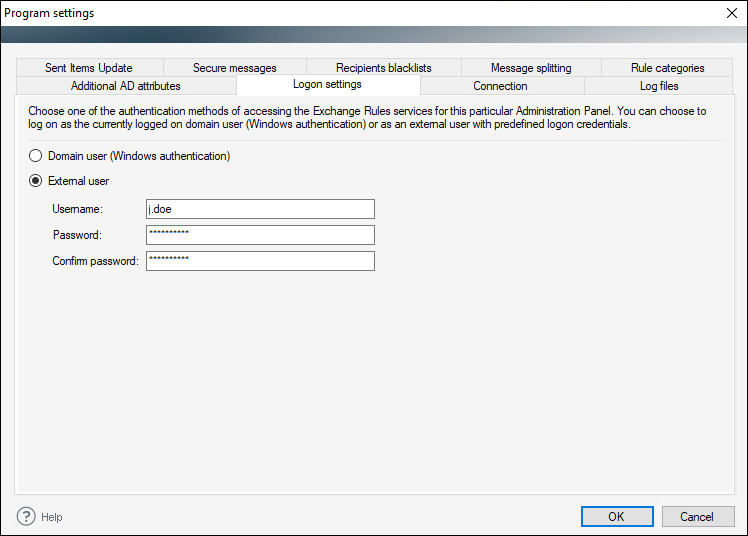This screenshot has width=748, height=536.
Task: Select Domain user Windows authentication option
Action: pyautogui.click(x=35, y=156)
